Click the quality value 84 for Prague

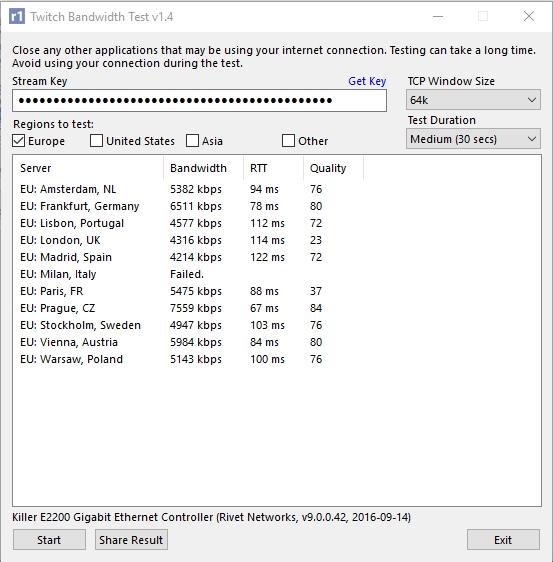(316, 308)
